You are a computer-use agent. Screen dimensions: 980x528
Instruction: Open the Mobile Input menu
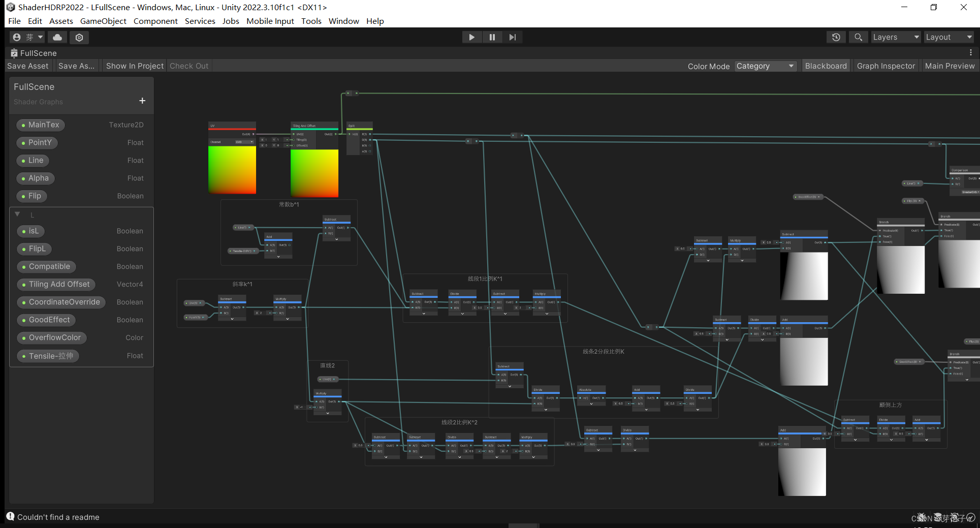point(270,21)
